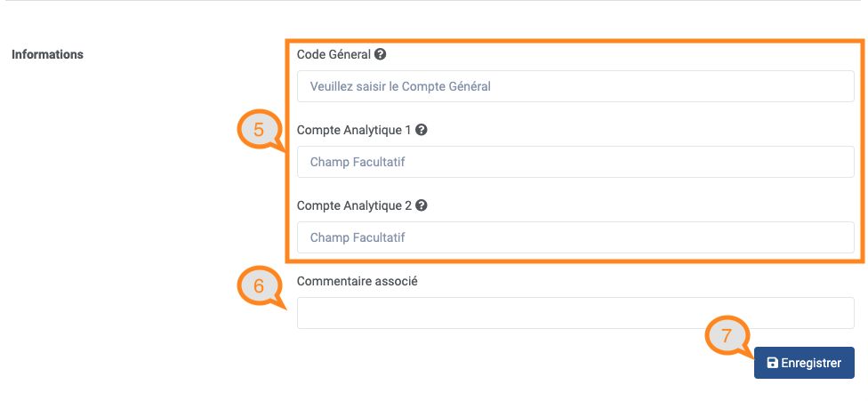Click the floppy disk icon in Enregistrer

[x=772, y=363]
